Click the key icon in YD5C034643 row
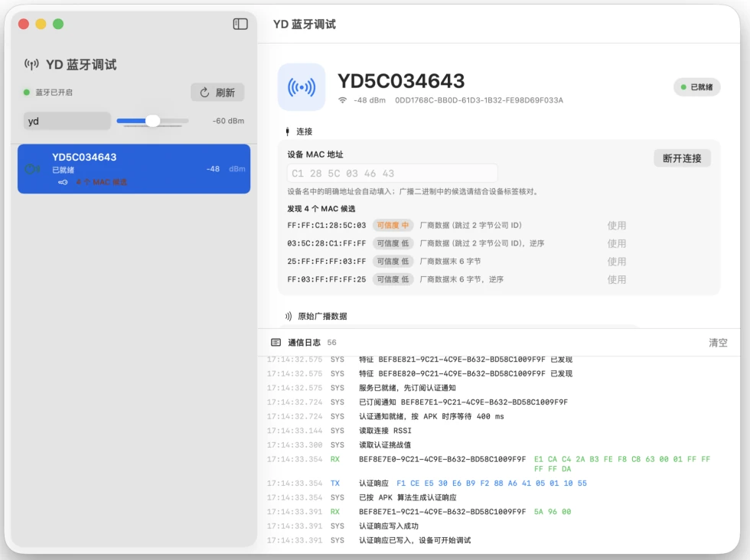The height and width of the screenshot is (560, 750). (63, 182)
